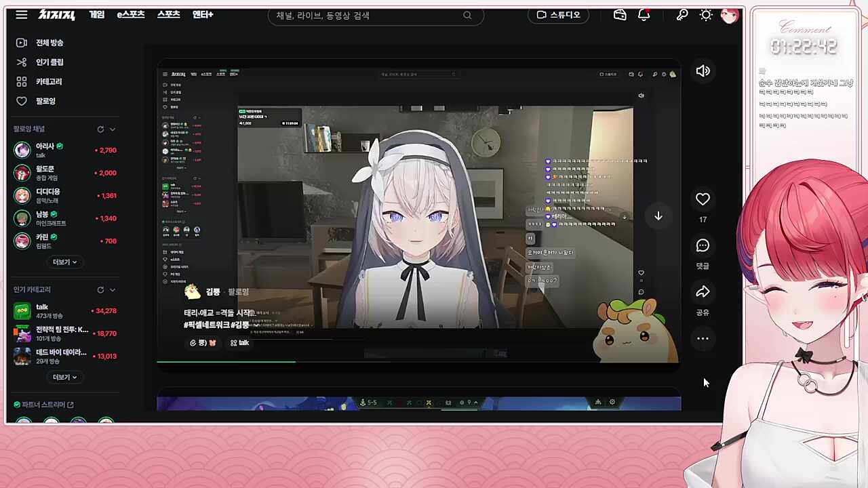Image resolution: width=868 pixels, height=488 pixels.
Task: Open the talk category in sidebar
Action: (65, 311)
